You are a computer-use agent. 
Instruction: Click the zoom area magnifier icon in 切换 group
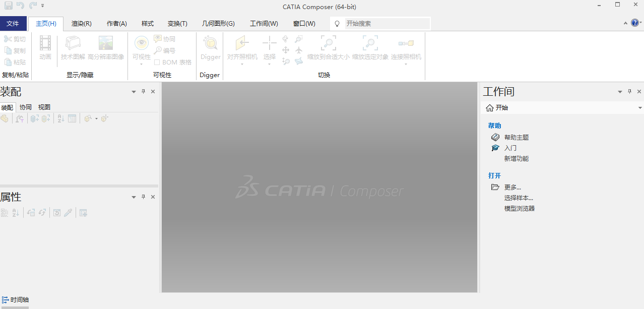click(x=299, y=39)
